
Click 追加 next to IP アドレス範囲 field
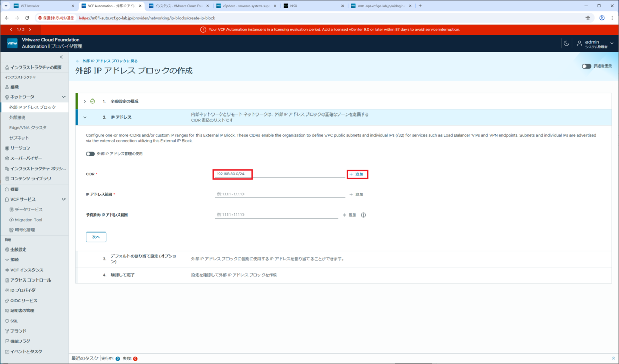(356, 194)
